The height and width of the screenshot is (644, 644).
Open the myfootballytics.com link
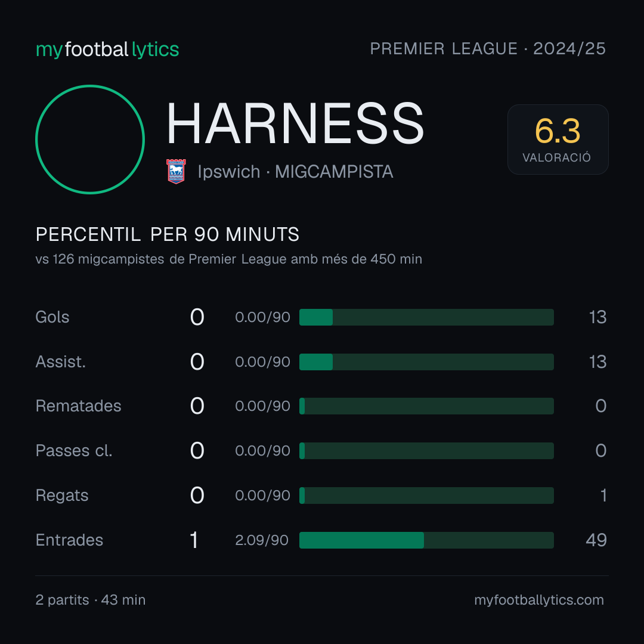coord(539,600)
